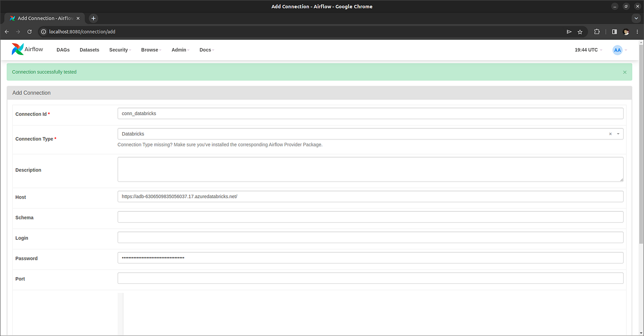Dismiss the connection tested success banner
The width and height of the screenshot is (644, 336).
point(625,72)
